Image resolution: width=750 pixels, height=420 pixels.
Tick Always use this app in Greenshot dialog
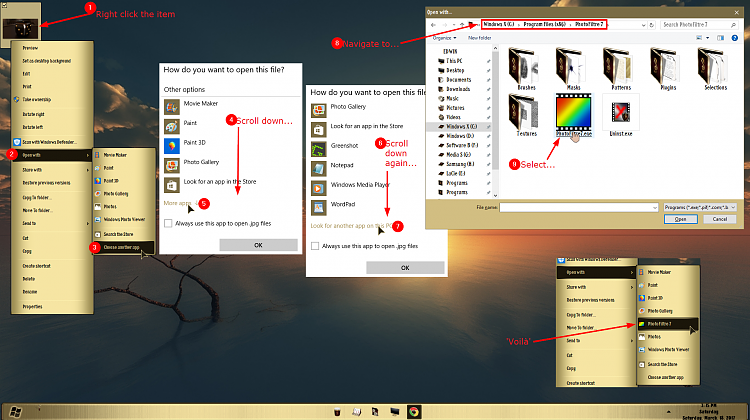pos(315,246)
